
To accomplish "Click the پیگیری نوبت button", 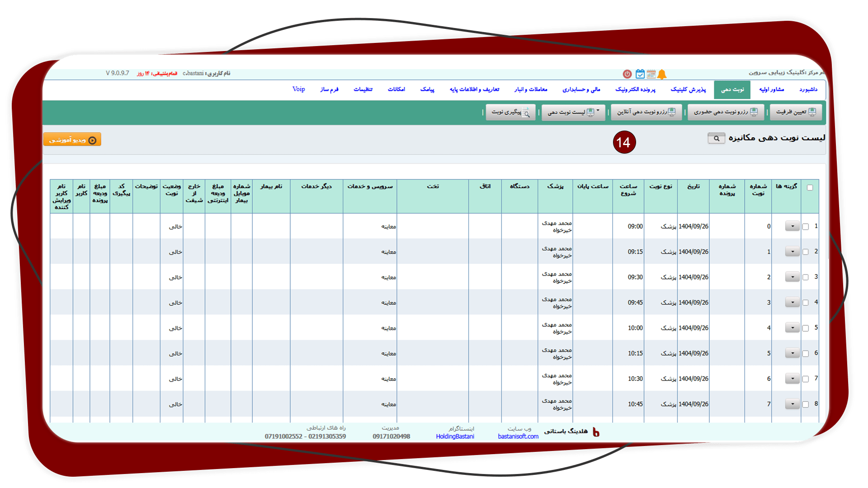I will pyautogui.click(x=511, y=112).
